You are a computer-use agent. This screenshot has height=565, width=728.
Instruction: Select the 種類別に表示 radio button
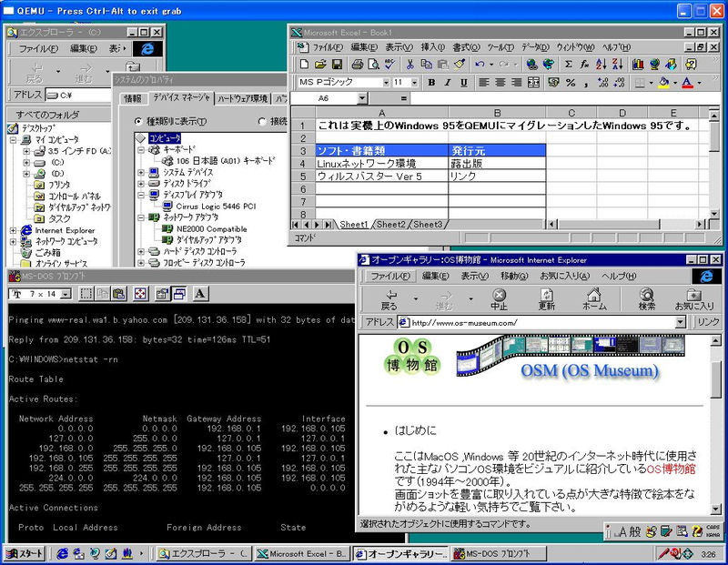pyautogui.click(x=138, y=122)
